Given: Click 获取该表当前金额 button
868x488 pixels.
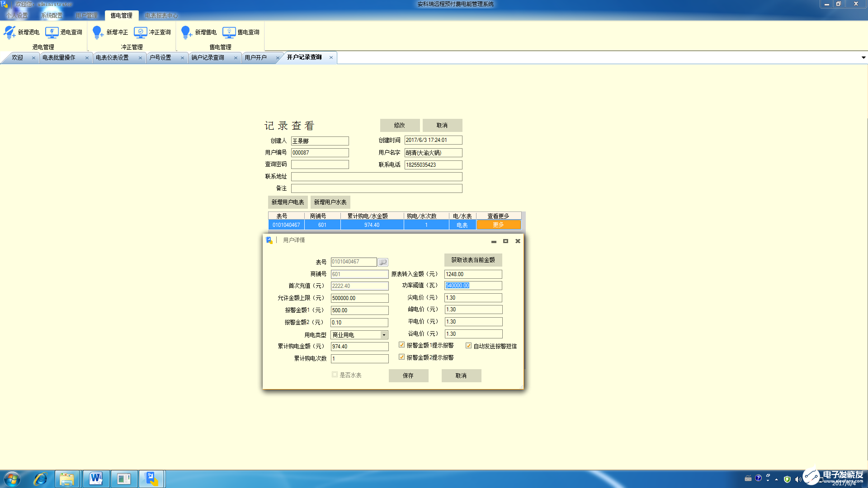Looking at the screenshot, I should tap(473, 260).
